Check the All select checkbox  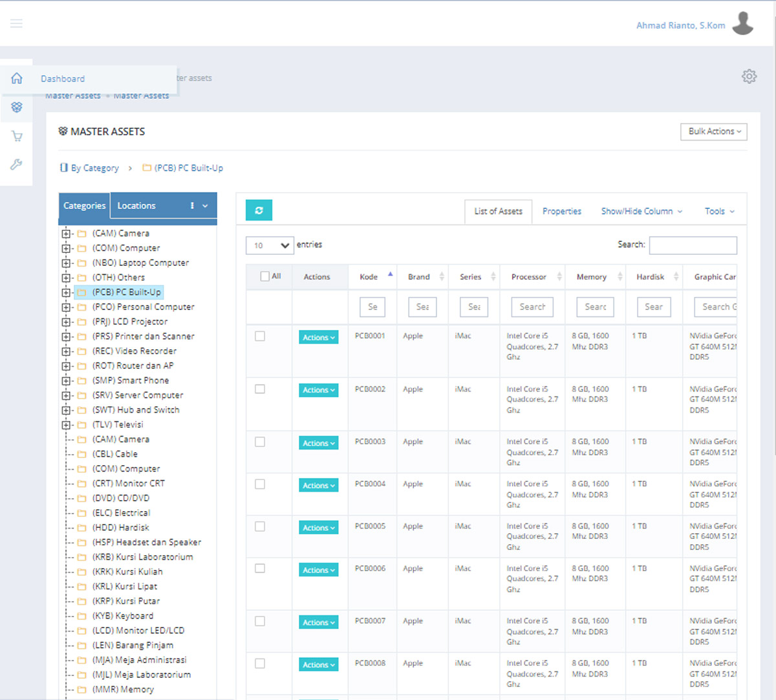click(264, 276)
